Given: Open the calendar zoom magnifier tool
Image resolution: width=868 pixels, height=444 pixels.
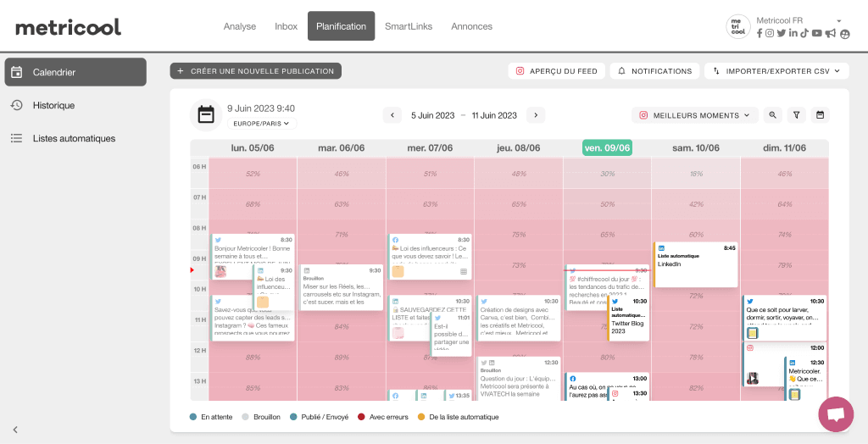Looking at the screenshot, I should click(x=773, y=115).
